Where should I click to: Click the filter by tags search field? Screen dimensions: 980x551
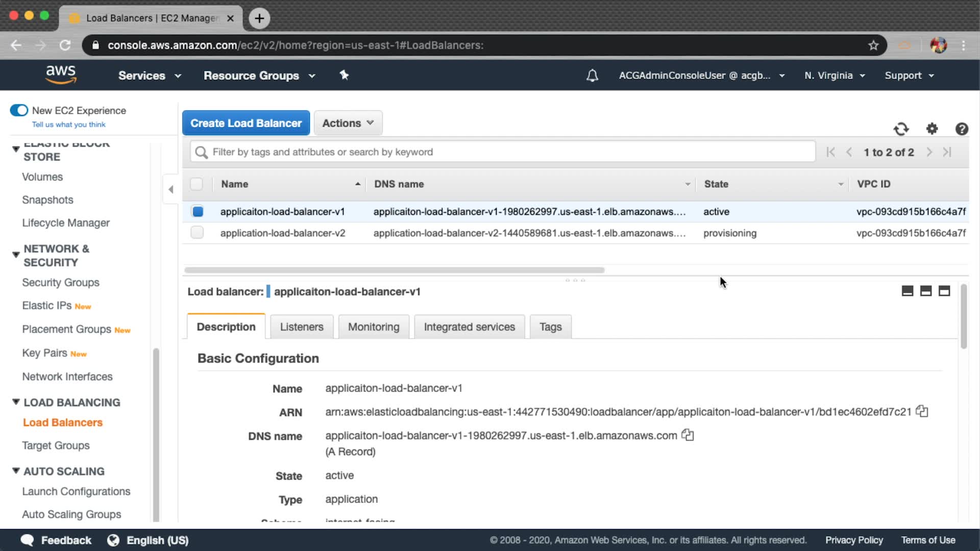click(x=503, y=152)
